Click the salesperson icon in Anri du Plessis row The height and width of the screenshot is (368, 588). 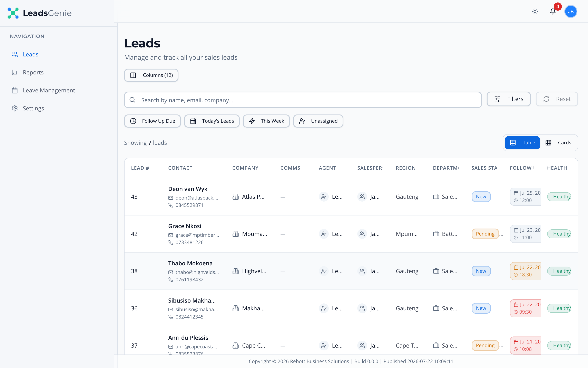(362, 346)
